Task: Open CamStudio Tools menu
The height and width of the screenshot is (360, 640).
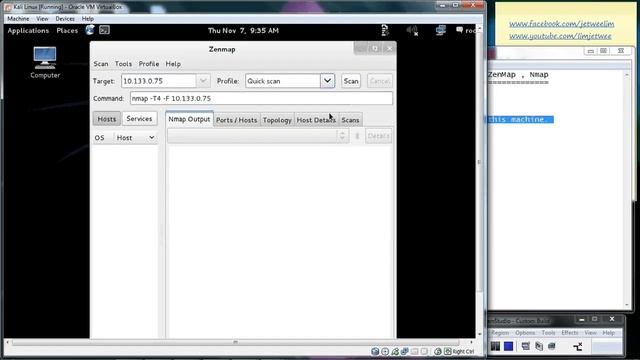Action: pos(548,333)
